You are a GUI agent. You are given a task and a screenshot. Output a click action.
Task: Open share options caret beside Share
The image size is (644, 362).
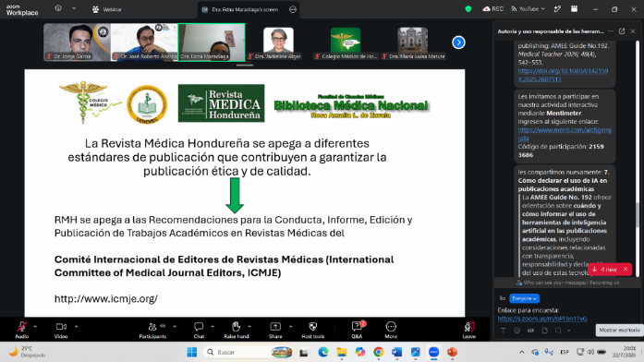tap(291, 327)
